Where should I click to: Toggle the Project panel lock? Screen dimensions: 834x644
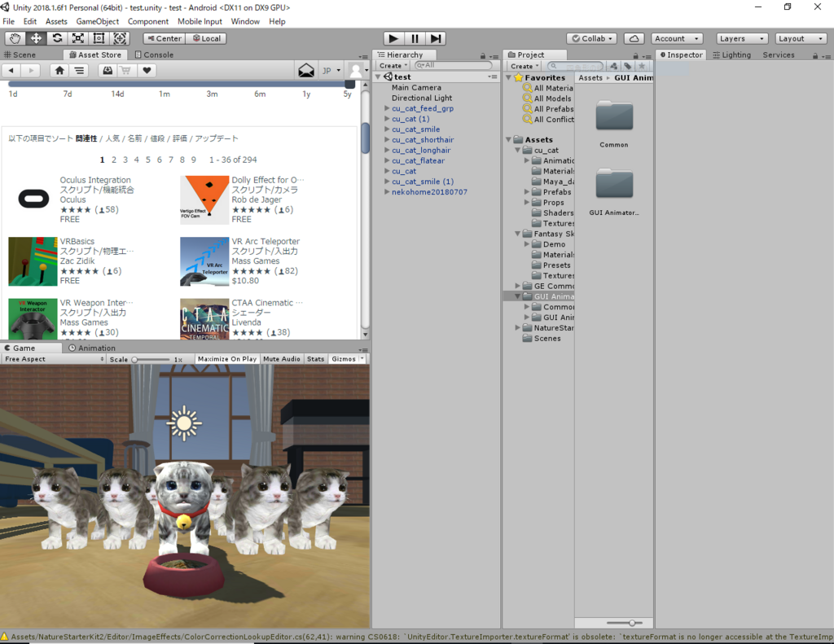[635, 56]
